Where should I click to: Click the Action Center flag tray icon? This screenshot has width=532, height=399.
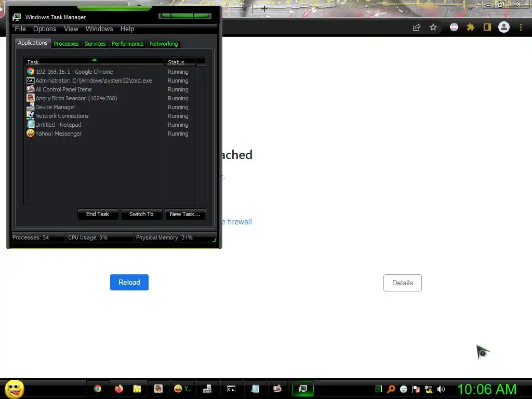point(416,389)
